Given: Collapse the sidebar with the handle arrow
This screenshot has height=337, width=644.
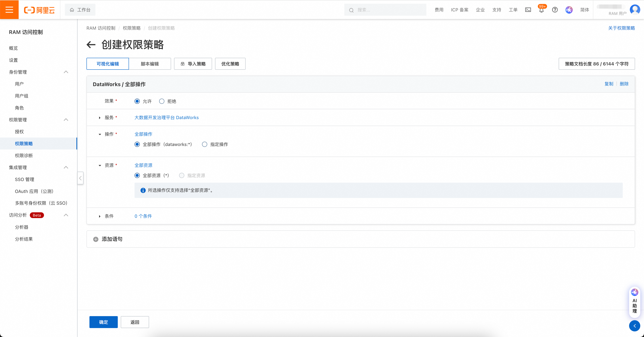Looking at the screenshot, I should pyautogui.click(x=80, y=178).
